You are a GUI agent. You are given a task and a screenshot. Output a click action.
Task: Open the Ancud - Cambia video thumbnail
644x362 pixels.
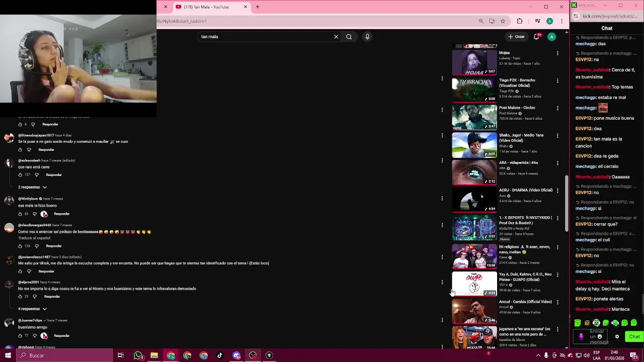[x=474, y=311]
